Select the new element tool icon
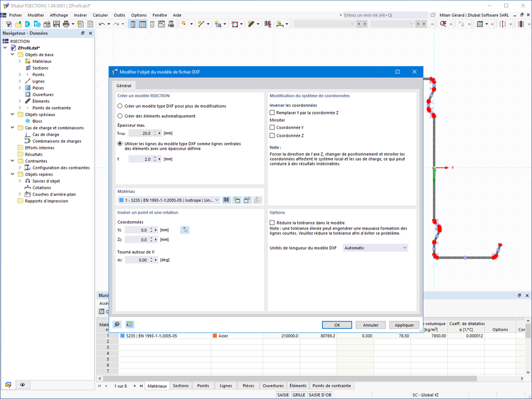The height and width of the screenshot is (399, 532). [251, 24]
